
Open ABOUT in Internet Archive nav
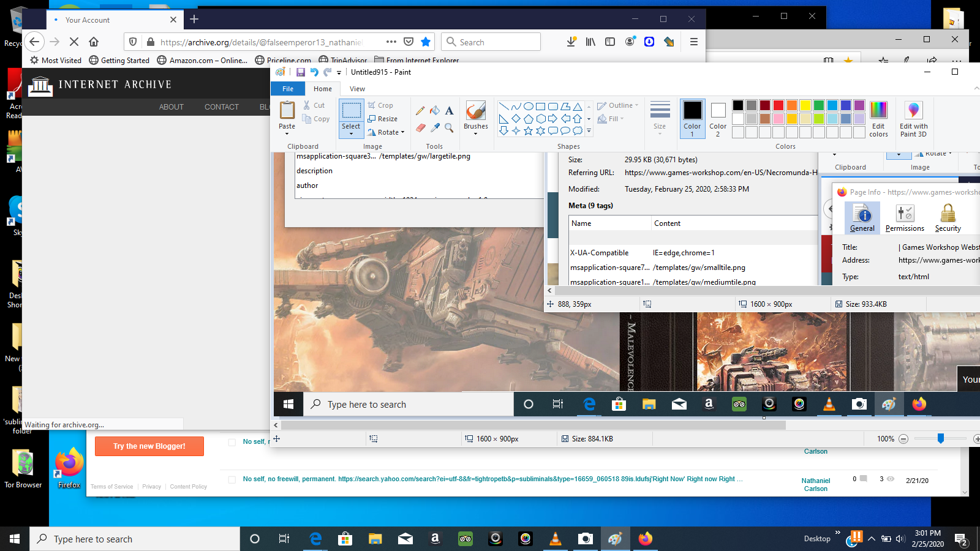tap(171, 107)
